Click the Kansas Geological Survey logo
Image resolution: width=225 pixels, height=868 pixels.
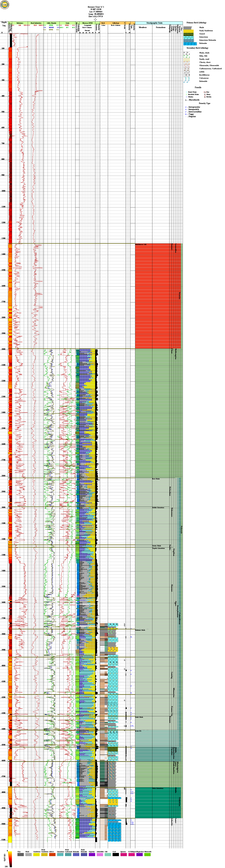pyautogui.click(x=5, y=5)
